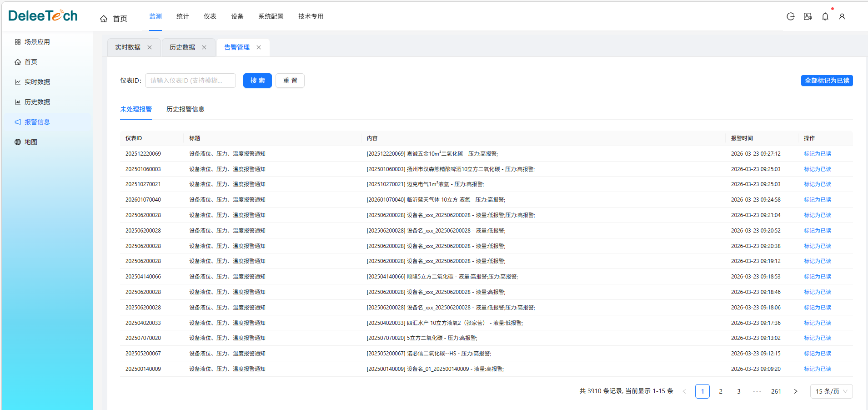Click the pagination ellipsis to jump pages
The image size is (868, 410).
click(757, 391)
